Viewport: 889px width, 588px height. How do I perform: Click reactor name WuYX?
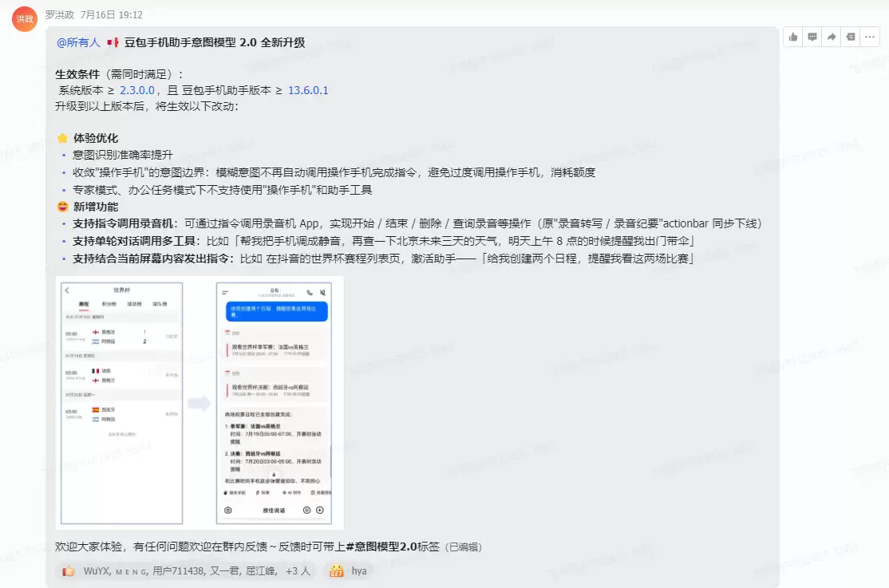coord(97,571)
